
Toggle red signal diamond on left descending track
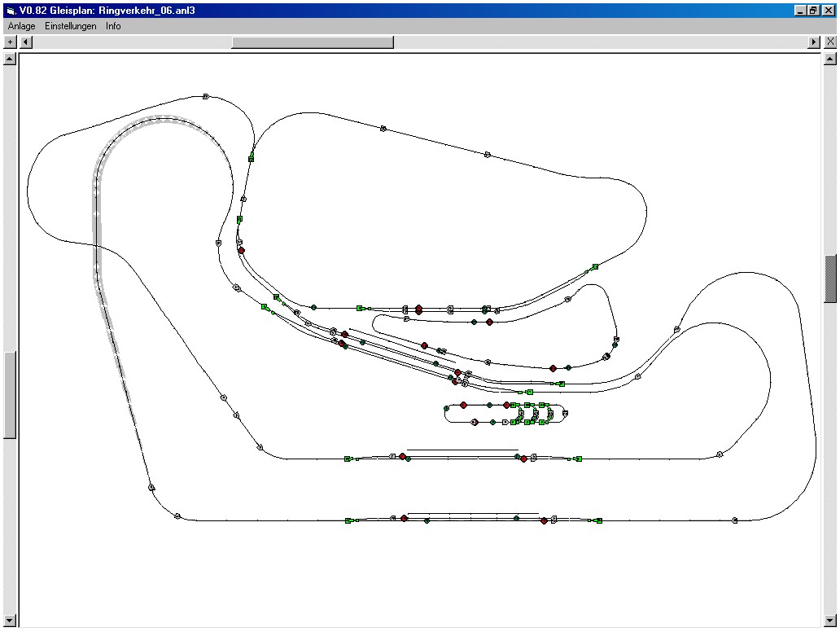(x=241, y=251)
